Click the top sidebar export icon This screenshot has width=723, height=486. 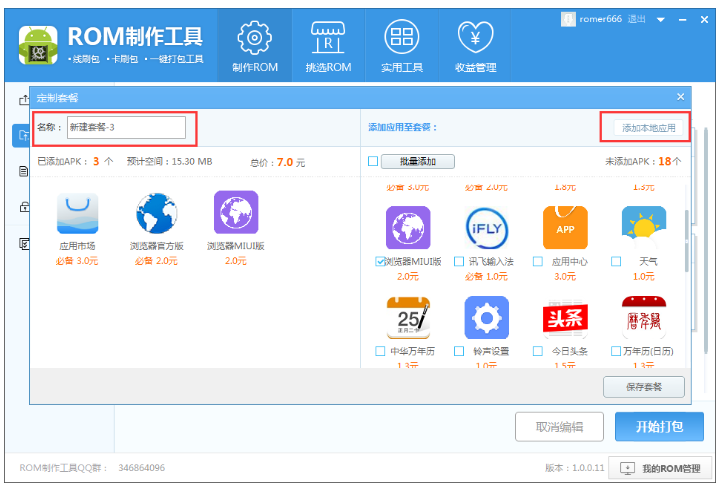coord(24,100)
